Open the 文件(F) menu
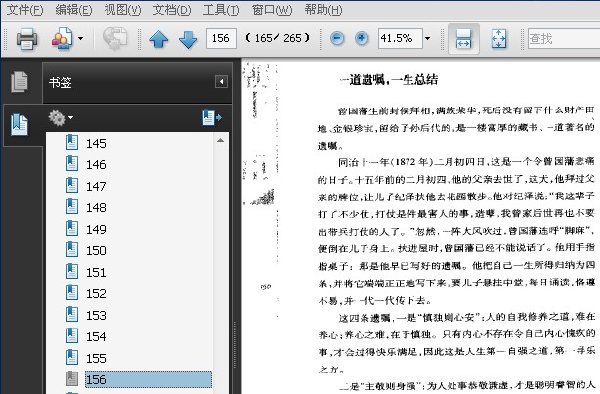Screen dimensions: 600x394 coord(25,10)
